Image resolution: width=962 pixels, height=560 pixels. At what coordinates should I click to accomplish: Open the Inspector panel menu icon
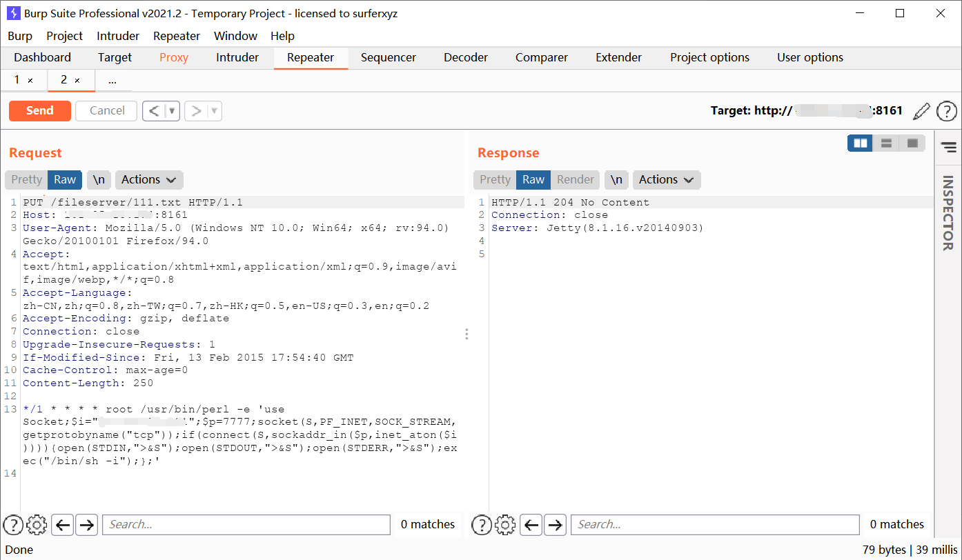tap(949, 147)
